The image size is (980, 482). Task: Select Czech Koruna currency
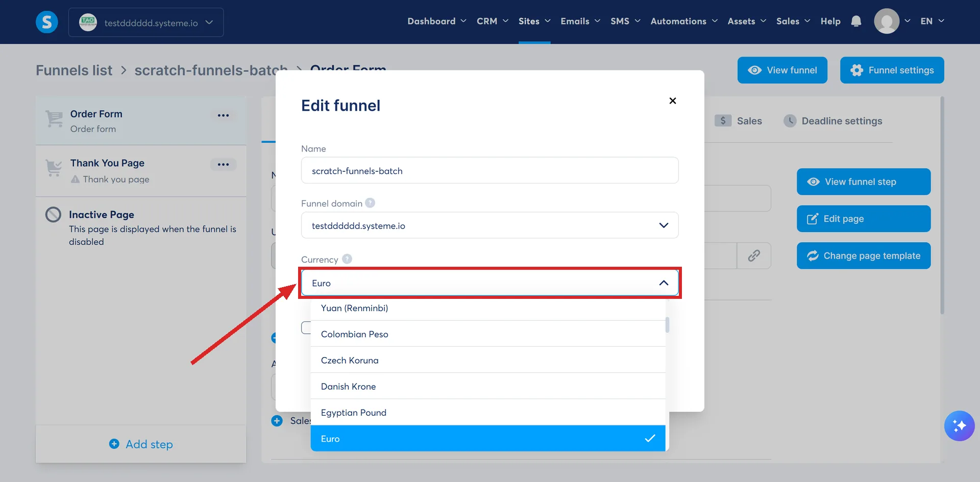point(487,360)
